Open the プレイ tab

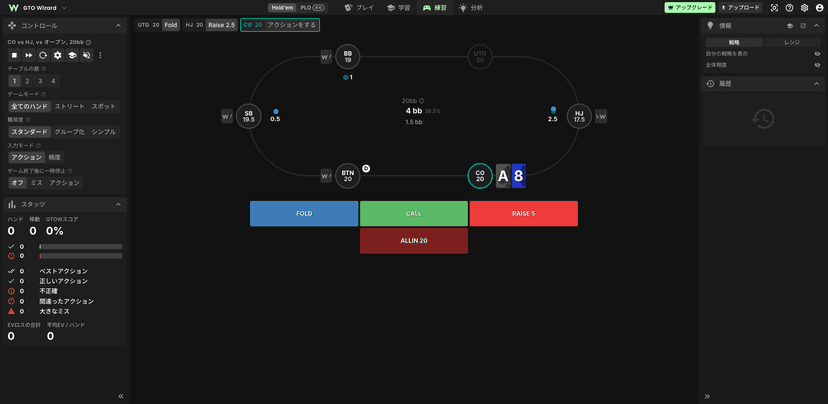pyautogui.click(x=359, y=8)
